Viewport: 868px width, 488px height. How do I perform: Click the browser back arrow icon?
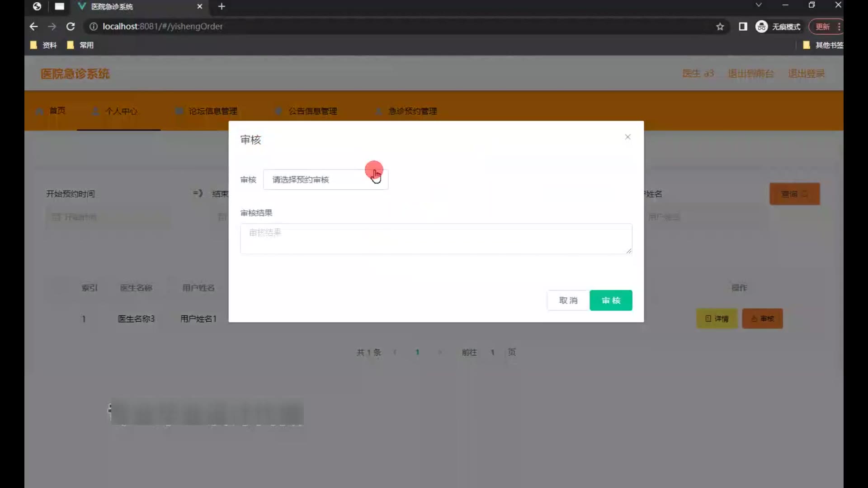coord(33,27)
